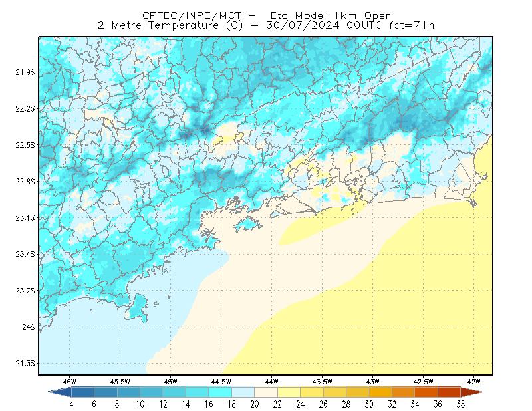The image size is (532, 411).
Task: Click the 22.2S latitude label
Action: point(25,108)
